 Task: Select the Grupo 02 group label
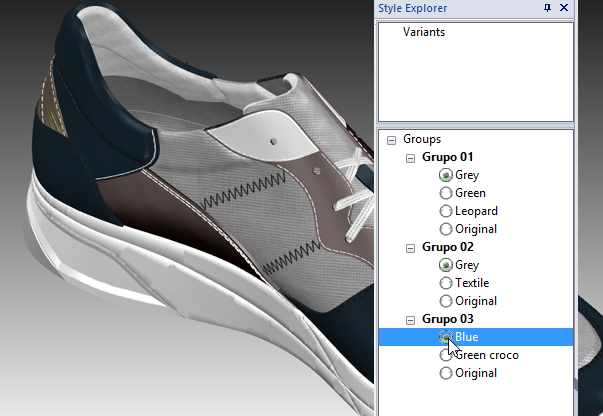448,247
